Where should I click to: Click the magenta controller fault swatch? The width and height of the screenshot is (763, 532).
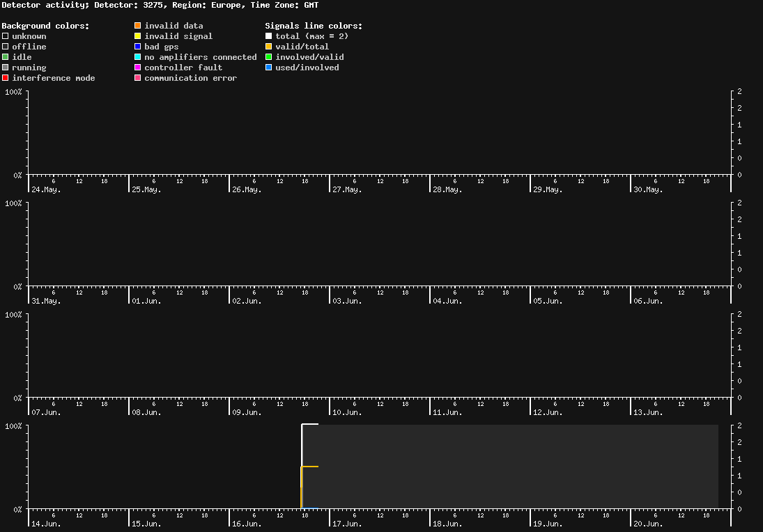[138, 68]
